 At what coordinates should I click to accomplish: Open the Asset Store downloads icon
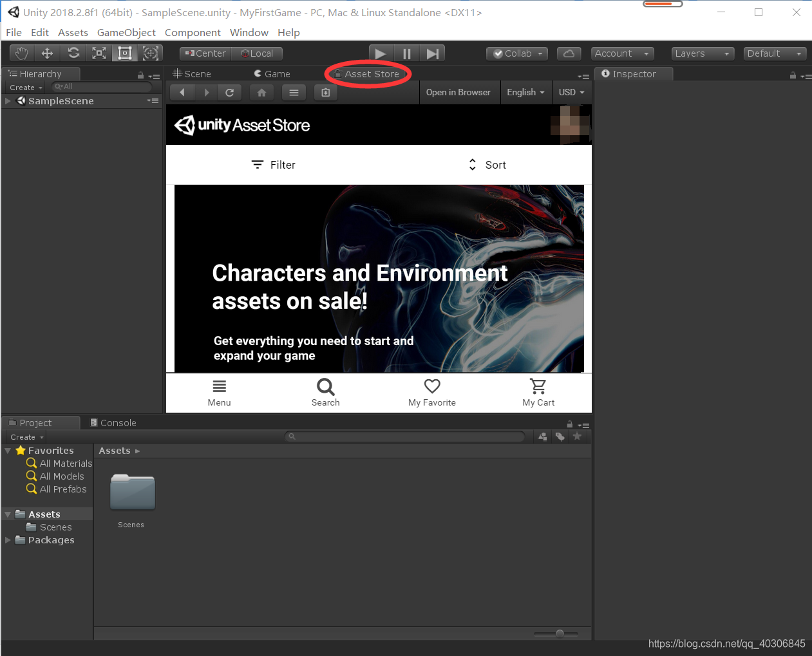point(326,93)
